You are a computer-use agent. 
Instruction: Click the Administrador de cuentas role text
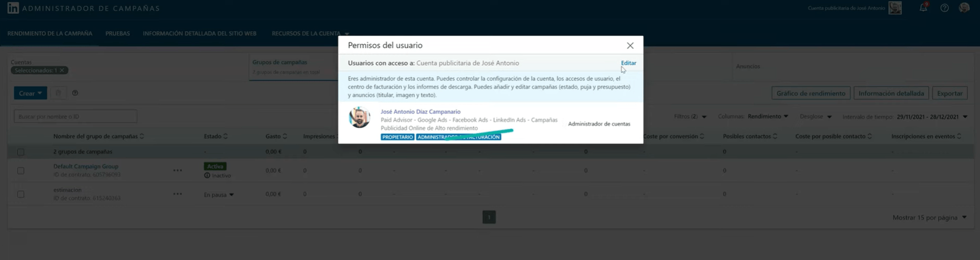tap(599, 123)
